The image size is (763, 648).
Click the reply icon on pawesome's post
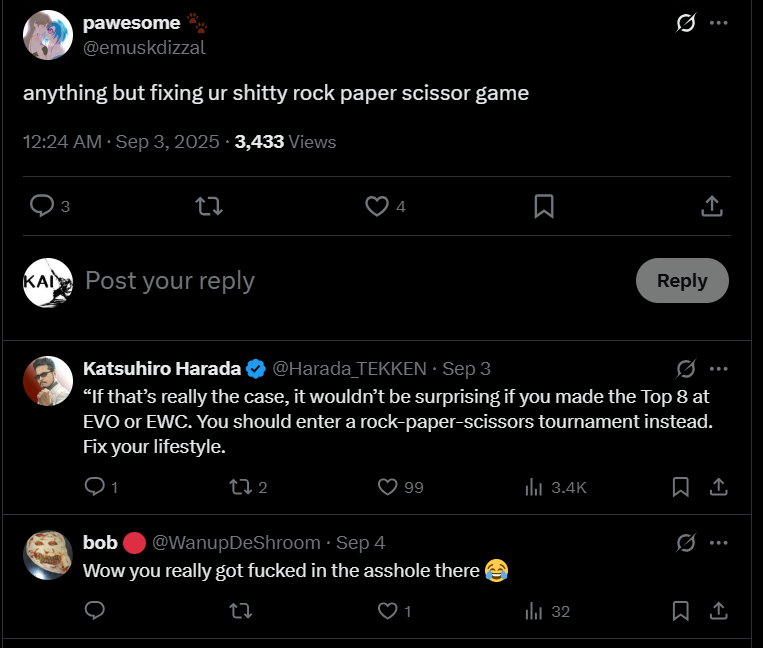[x=42, y=206]
